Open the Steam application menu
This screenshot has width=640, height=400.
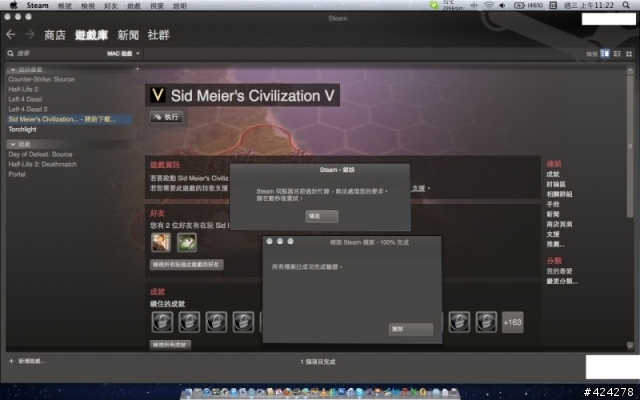tap(38, 5)
